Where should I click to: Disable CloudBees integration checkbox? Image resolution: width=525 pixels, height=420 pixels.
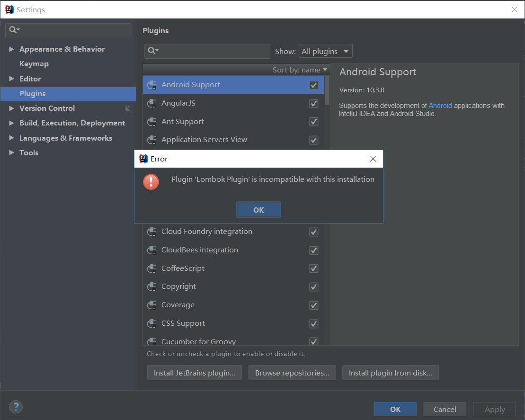tap(314, 250)
